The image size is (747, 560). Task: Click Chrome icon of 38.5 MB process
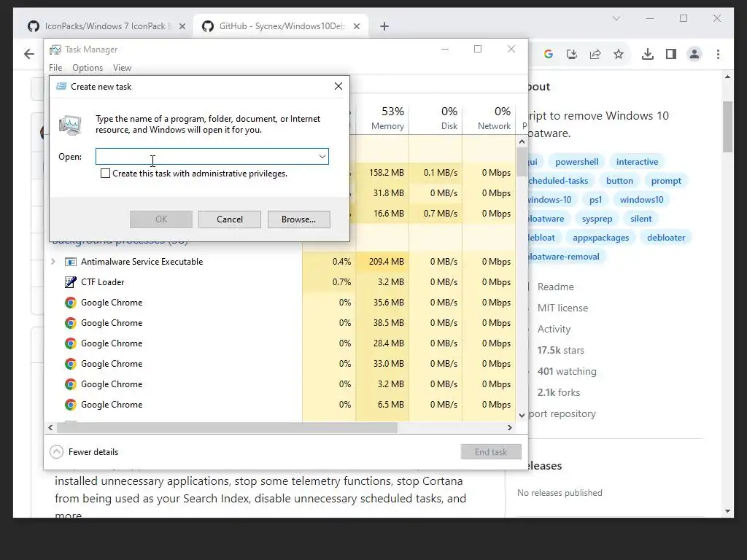coord(71,323)
